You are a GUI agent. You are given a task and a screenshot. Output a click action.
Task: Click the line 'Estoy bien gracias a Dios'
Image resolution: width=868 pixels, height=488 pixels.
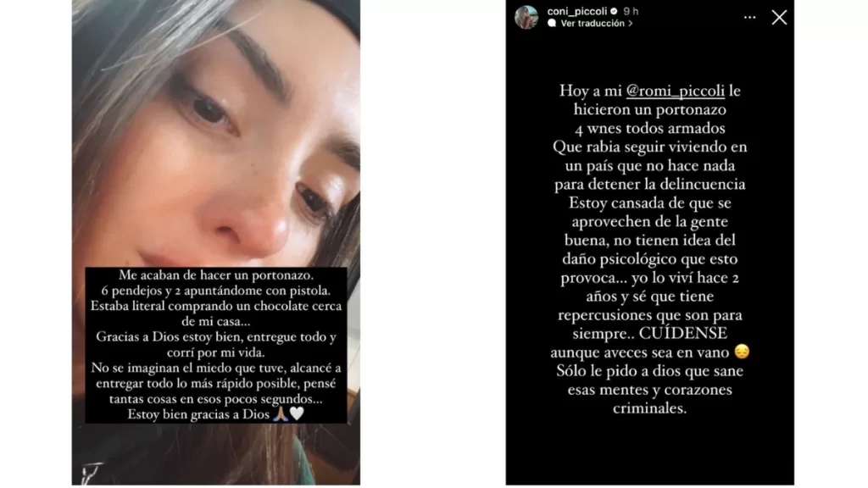(x=198, y=414)
